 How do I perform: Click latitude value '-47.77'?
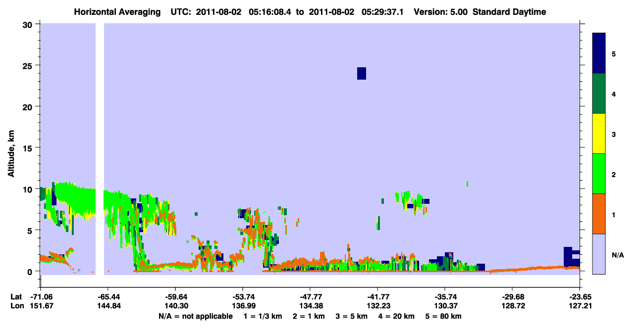point(310,297)
